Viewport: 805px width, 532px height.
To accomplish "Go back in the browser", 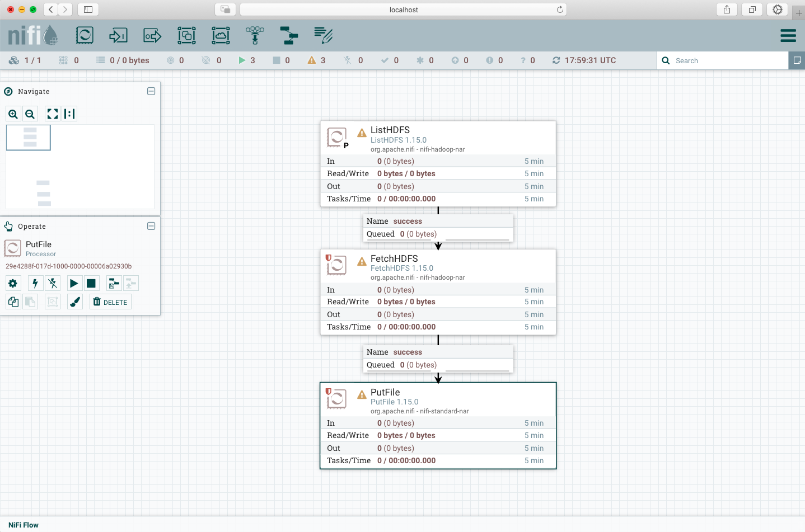I will coord(51,10).
